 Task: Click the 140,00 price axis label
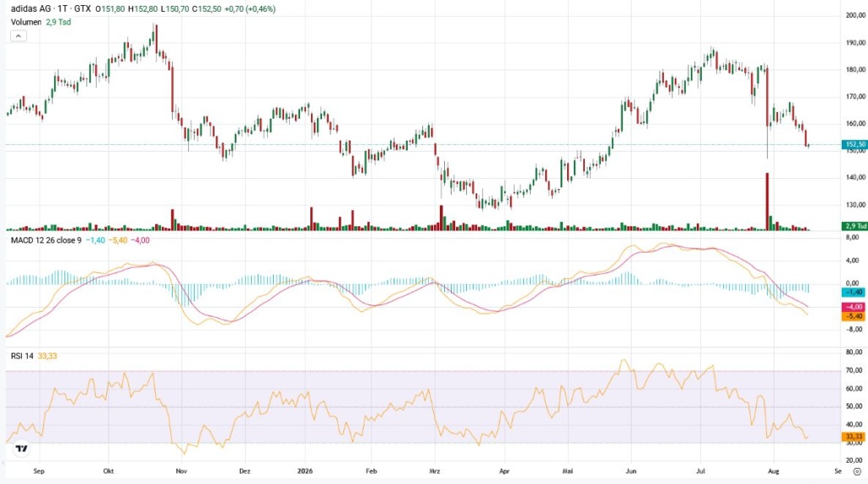pos(855,178)
